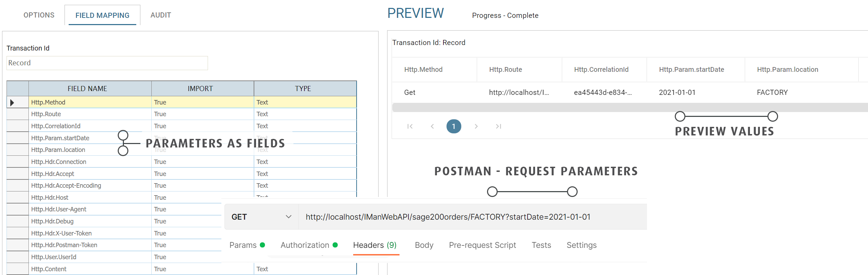Click the row selector arrow for Http.Method
868x275 pixels.
[x=12, y=102]
